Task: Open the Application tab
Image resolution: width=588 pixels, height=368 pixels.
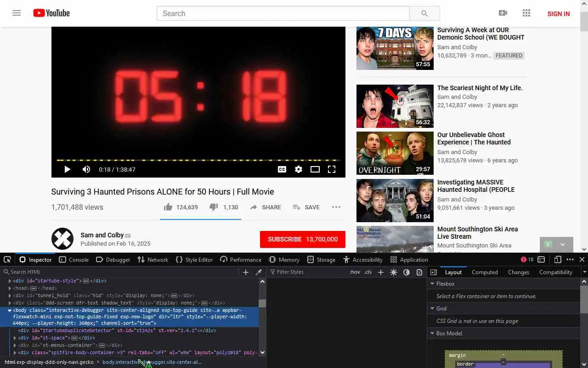Action: pos(409,259)
